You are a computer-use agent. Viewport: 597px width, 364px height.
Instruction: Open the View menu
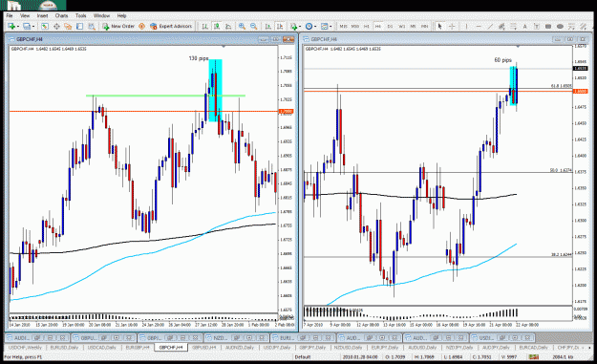(25, 15)
